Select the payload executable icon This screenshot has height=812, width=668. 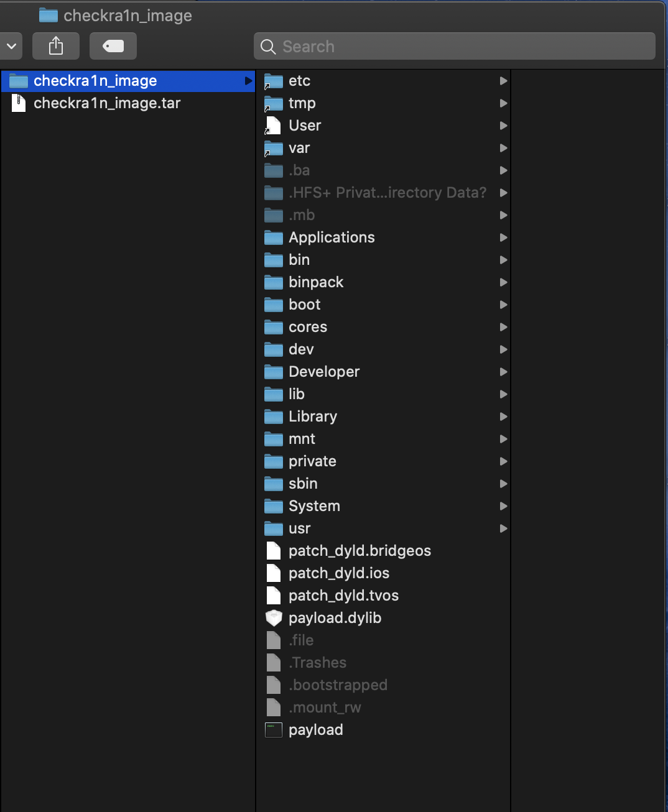click(x=274, y=730)
